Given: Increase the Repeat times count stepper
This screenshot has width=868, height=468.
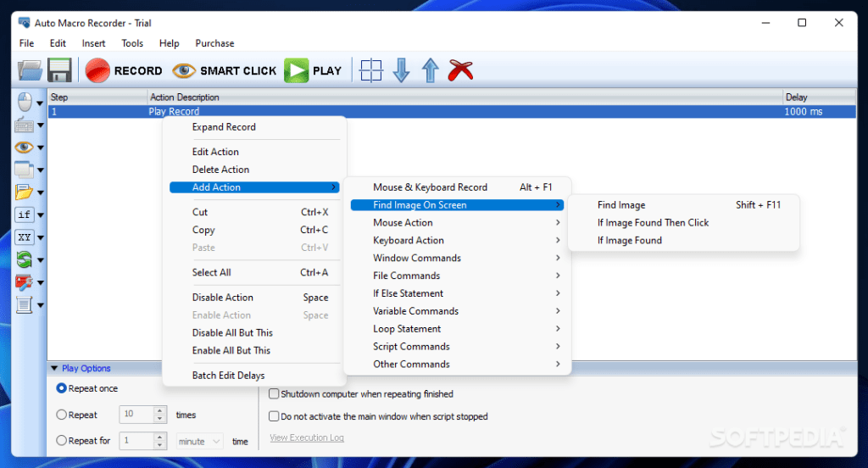Looking at the screenshot, I should 160,410.
